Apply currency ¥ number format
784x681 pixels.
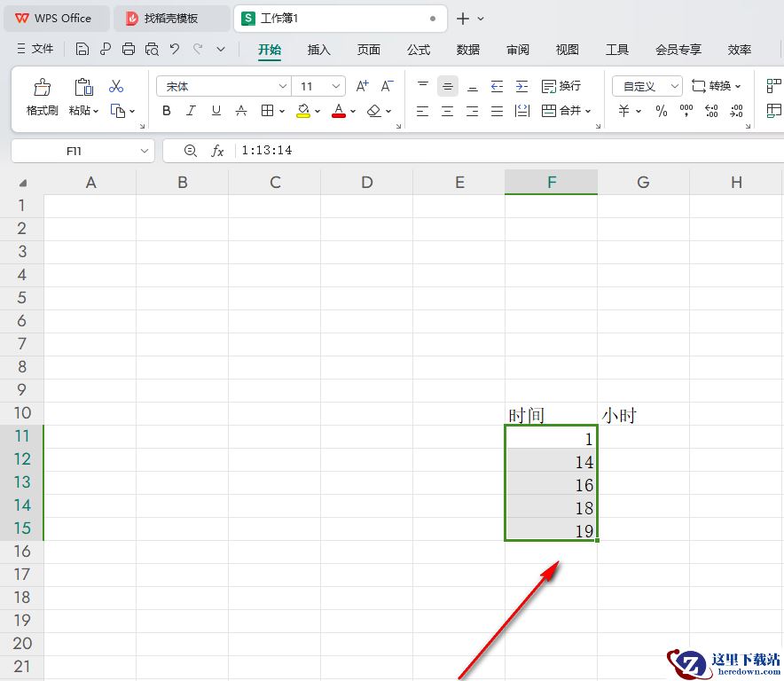(x=624, y=111)
